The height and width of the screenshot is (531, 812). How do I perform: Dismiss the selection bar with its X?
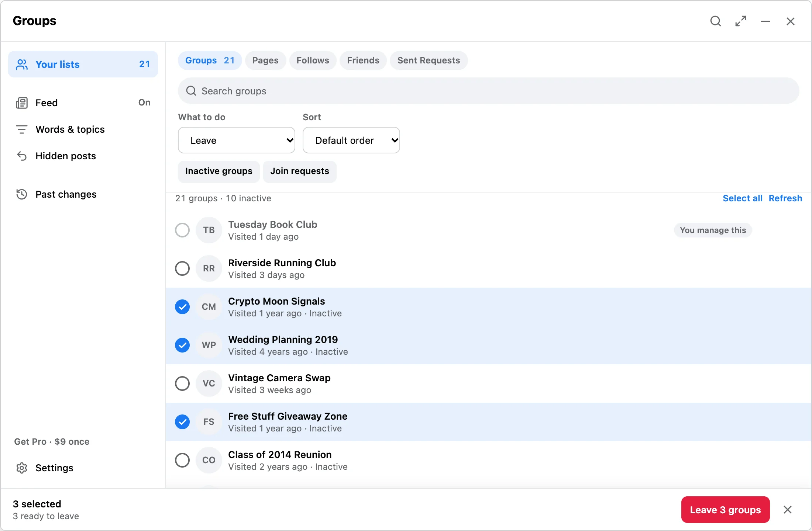788,510
